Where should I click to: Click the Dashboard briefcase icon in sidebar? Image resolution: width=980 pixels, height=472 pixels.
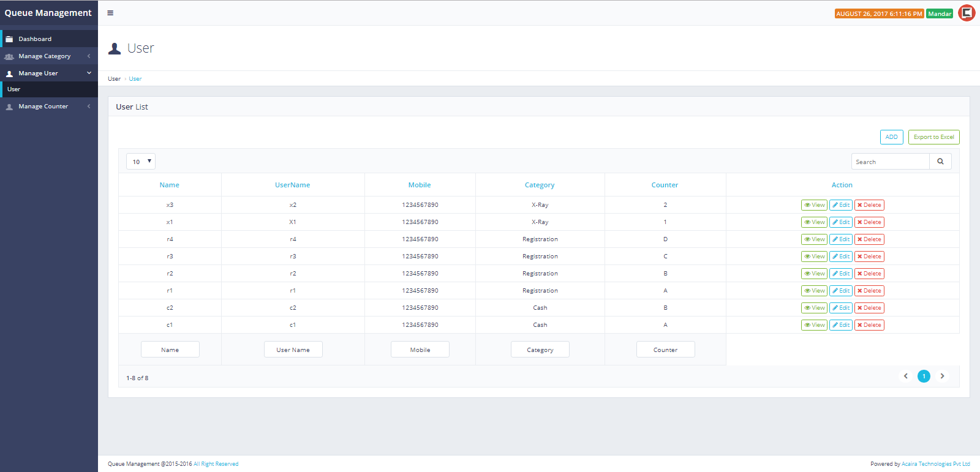point(9,39)
